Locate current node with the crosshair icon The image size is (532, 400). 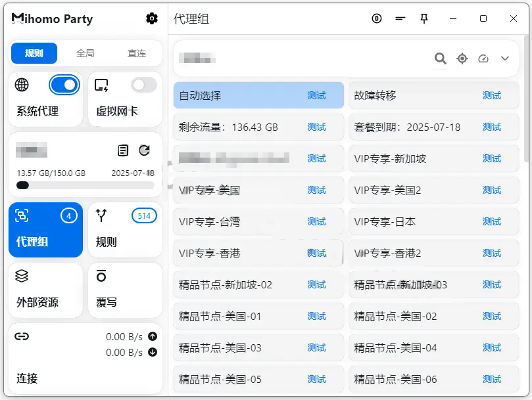tap(462, 58)
